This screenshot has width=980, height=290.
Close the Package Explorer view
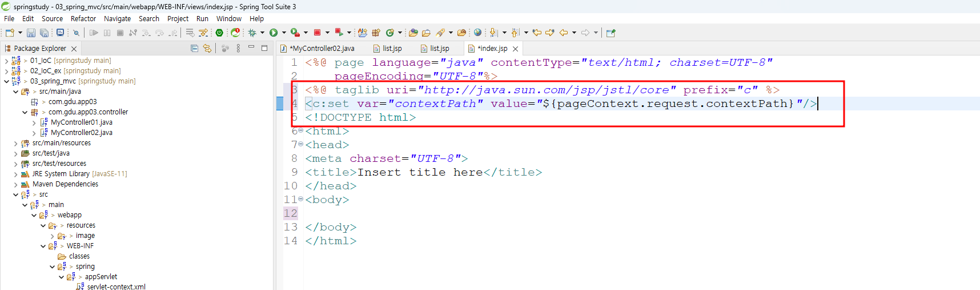point(74,49)
